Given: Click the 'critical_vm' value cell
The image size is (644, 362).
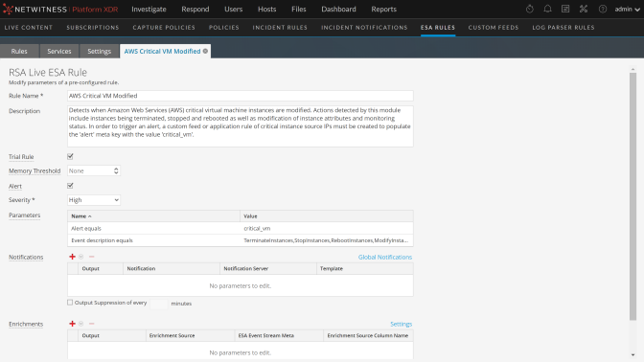Looking at the screenshot, I should (327, 228).
